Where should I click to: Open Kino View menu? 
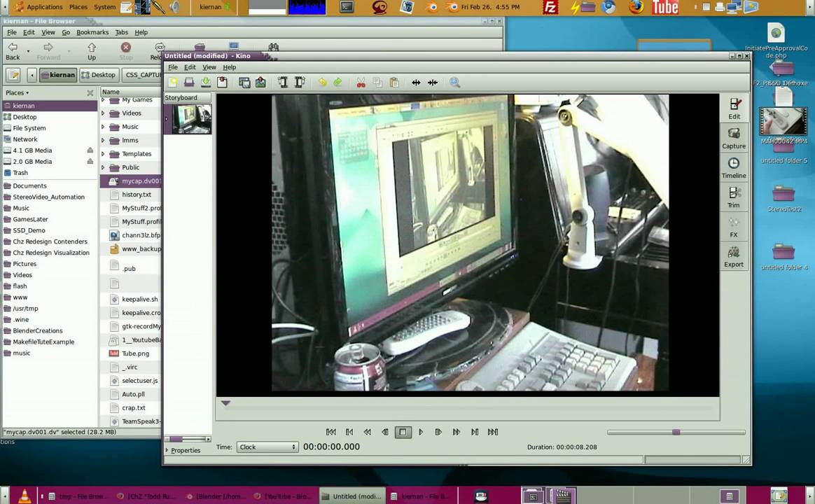click(209, 67)
